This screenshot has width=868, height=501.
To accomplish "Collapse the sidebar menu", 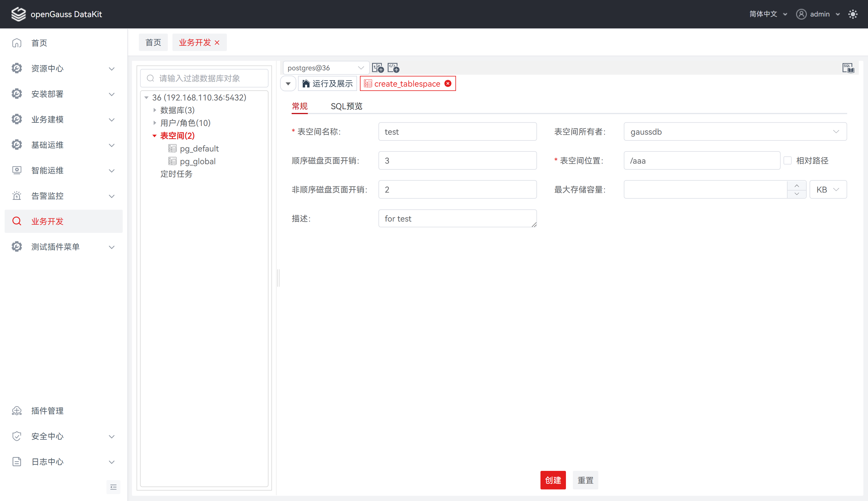I will pos(113,487).
